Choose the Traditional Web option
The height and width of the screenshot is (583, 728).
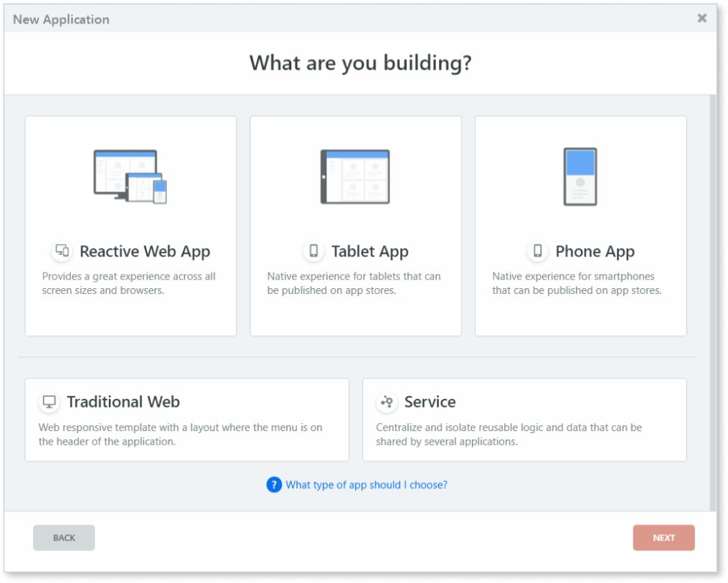(x=186, y=420)
